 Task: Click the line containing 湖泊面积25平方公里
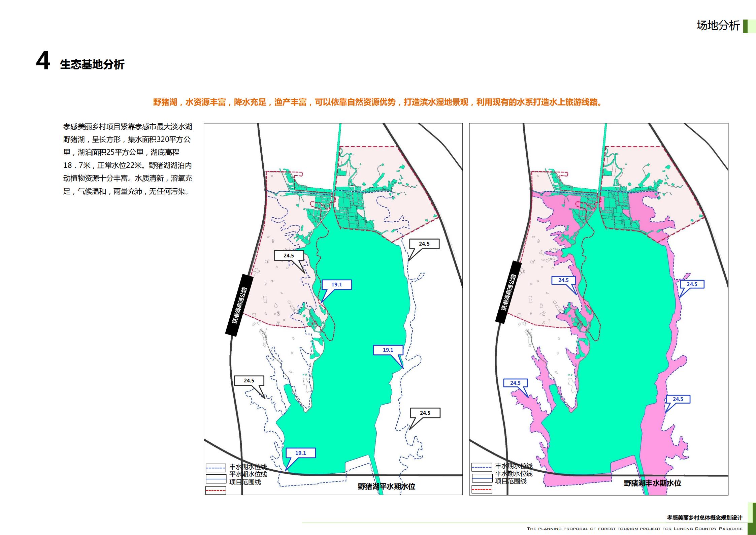pyautogui.click(x=121, y=152)
